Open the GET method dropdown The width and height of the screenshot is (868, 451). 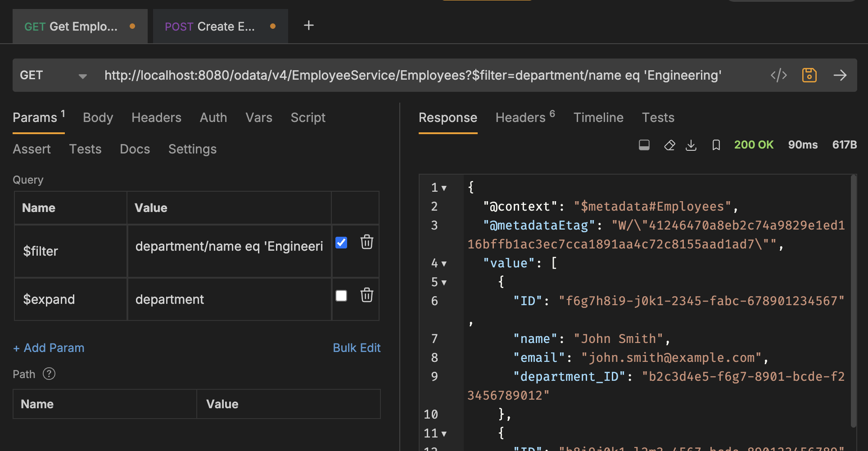pos(82,76)
